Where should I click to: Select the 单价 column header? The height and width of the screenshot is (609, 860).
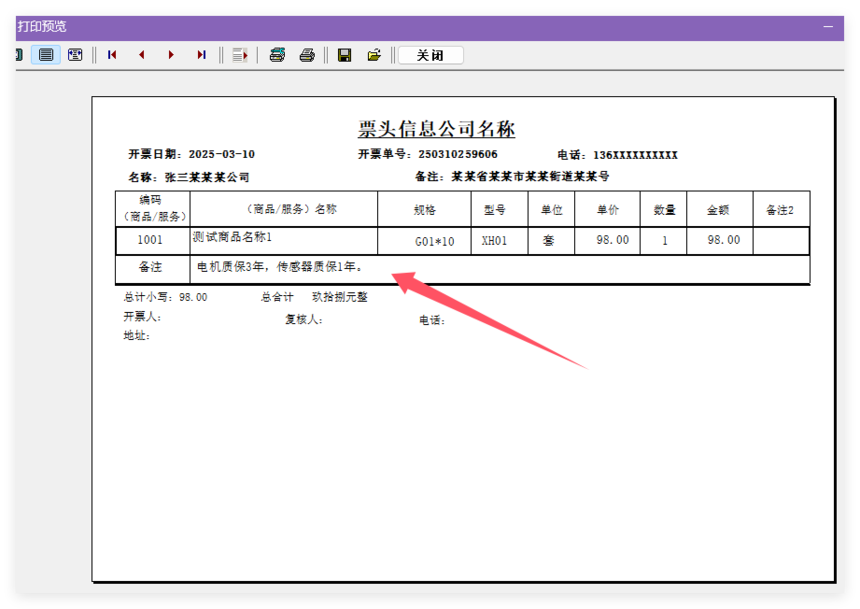click(608, 210)
